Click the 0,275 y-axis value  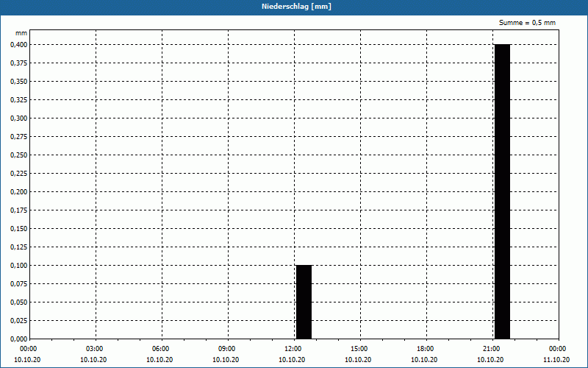click(19, 137)
